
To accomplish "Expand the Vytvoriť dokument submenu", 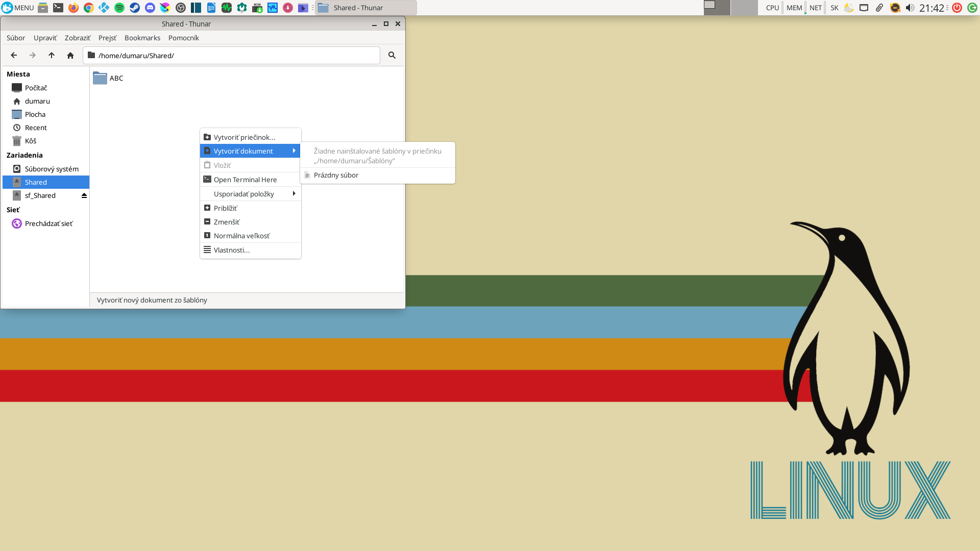I will pyautogui.click(x=250, y=151).
